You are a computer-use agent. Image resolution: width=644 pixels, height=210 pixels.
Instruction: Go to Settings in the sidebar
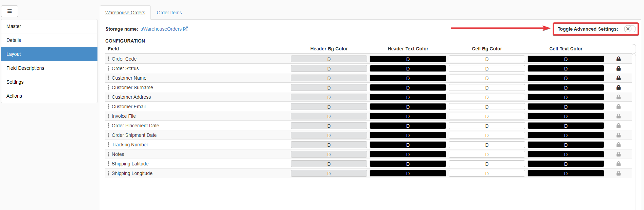(x=15, y=82)
